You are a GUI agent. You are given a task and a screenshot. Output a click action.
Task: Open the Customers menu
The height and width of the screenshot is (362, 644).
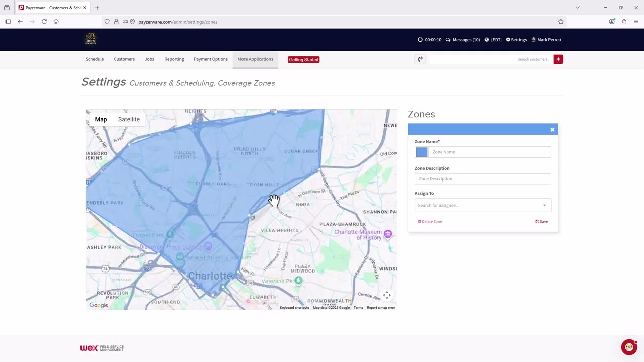[x=124, y=59]
